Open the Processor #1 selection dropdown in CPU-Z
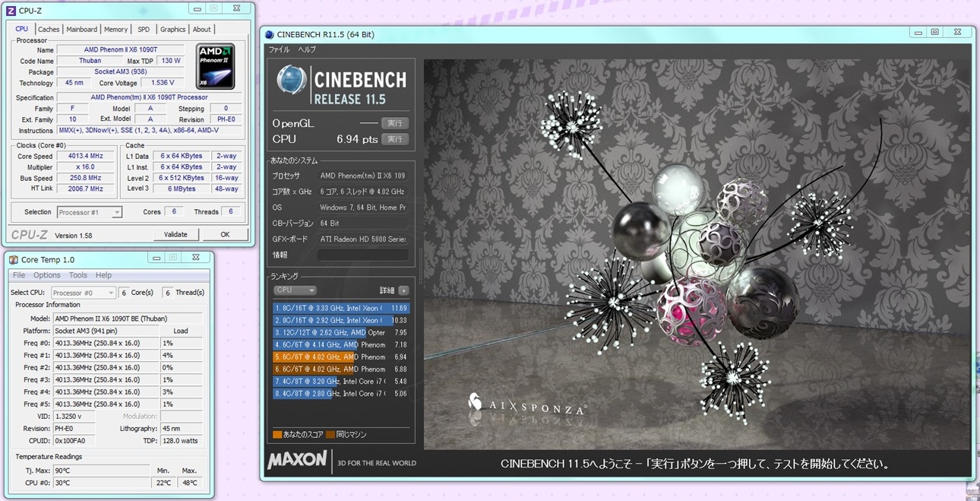The height and width of the screenshot is (501, 980). click(90, 212)
